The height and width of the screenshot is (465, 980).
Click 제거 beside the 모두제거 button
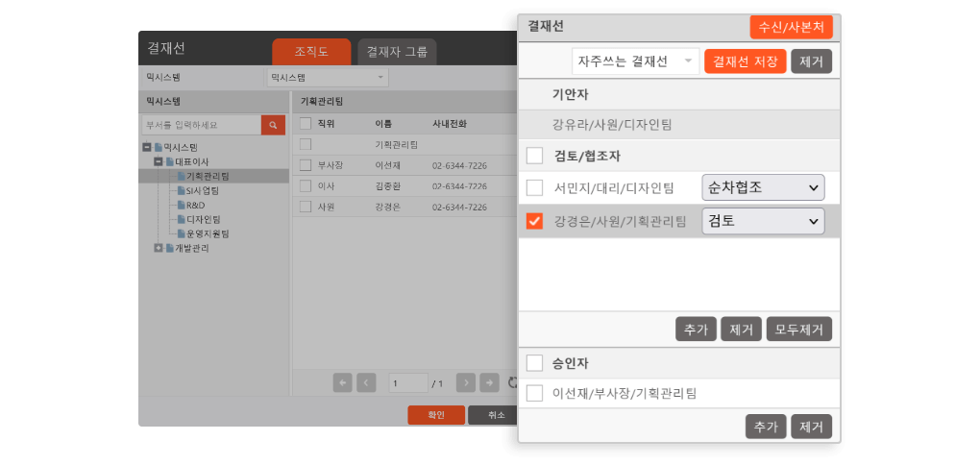[742, 329]
